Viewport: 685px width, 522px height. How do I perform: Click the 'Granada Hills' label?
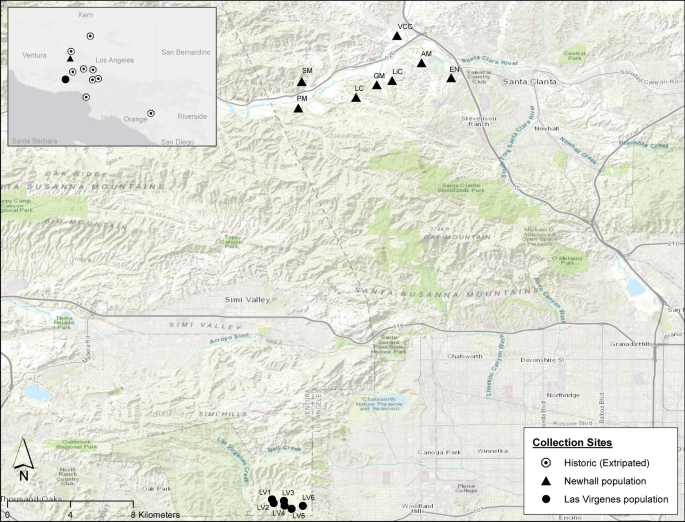pos(631,344)
